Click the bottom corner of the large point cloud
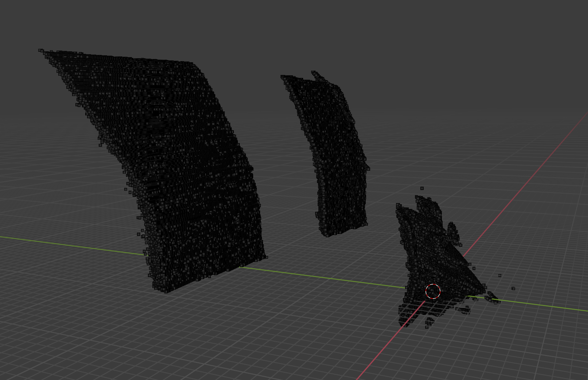Viewport: 588px width, 380px height. 166,290
